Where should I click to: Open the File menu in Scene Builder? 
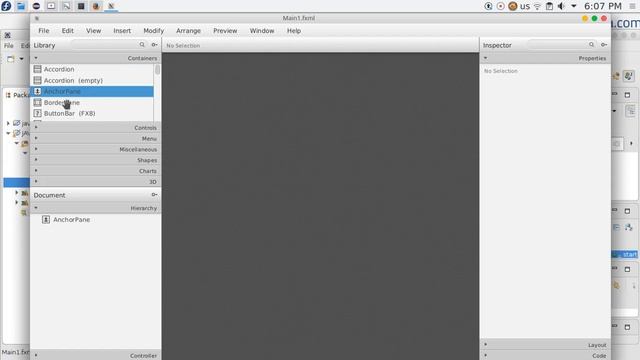coord(44,31)
